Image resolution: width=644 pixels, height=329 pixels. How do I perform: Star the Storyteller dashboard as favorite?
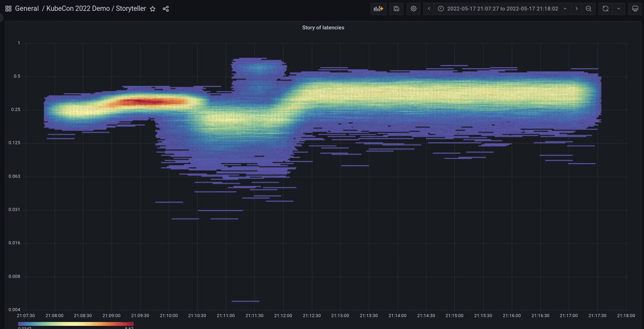pyautogui.click(x=152, y=8)
